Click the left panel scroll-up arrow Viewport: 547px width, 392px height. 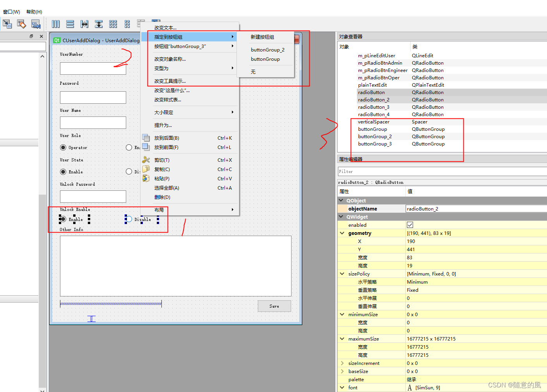click(x=42, y=56)
